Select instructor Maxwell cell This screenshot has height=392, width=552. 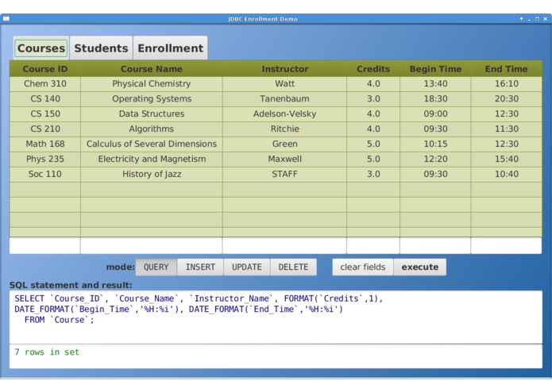point(284,159)
